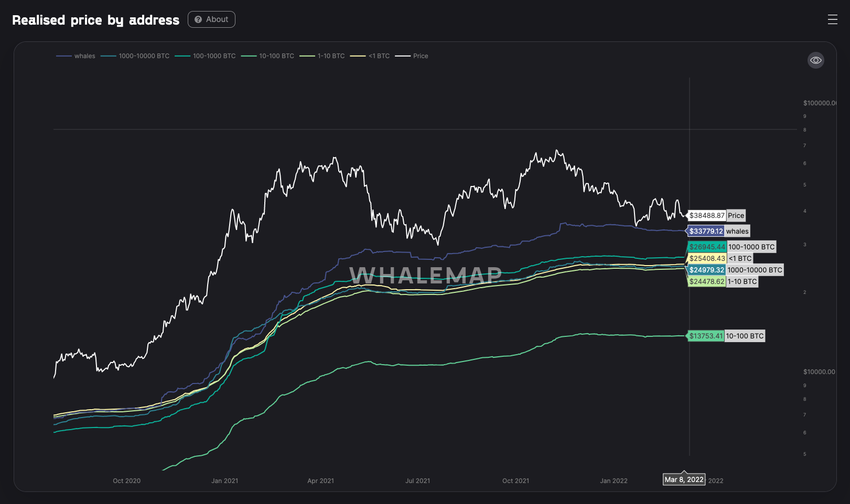Click the Mar 8, 2022 date marker
This screenshot has height=504, width=850.
[x=684, y=479]
